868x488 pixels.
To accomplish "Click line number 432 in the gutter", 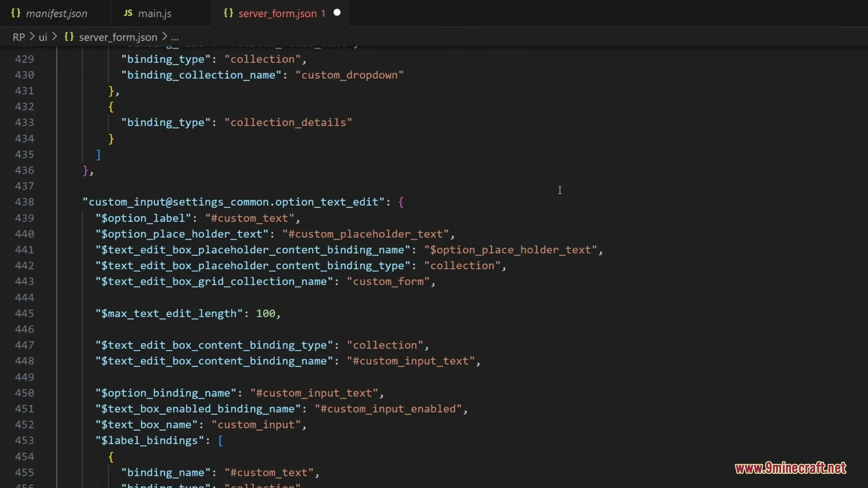I will point(24,107).
